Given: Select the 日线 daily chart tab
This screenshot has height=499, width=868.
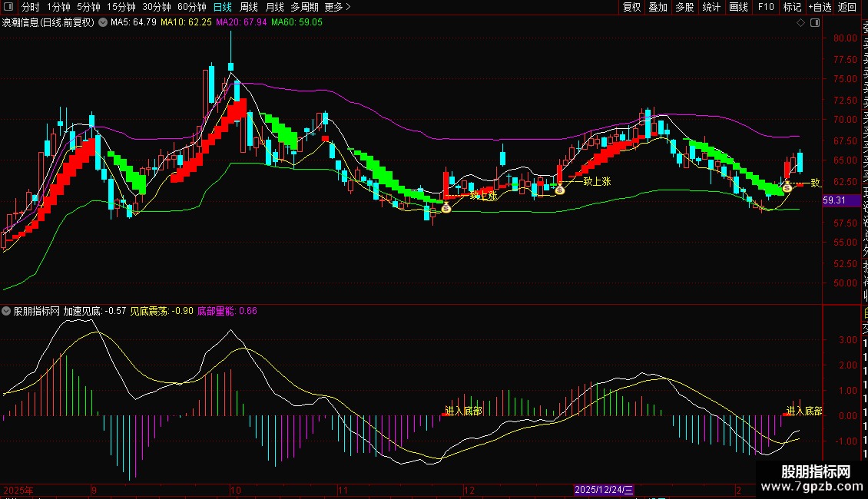Looking at the screenshot, I should [223, 7].
